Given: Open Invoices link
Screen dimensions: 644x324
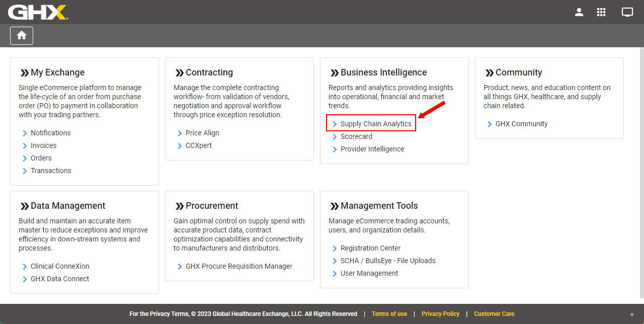Looking at the screenshot, I should 43,145.
